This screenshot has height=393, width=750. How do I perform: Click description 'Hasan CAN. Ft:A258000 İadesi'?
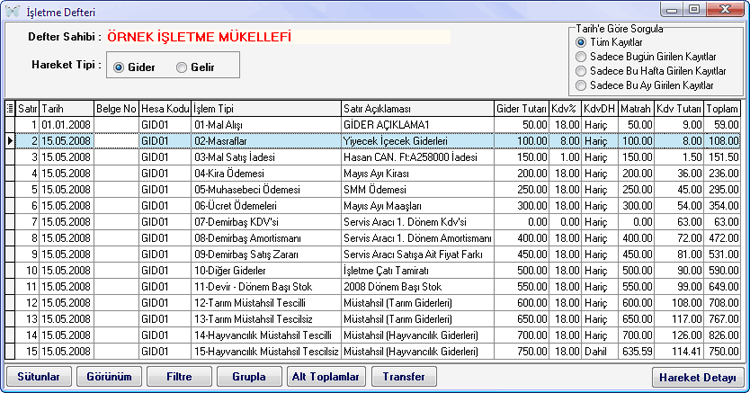point(418,157)
